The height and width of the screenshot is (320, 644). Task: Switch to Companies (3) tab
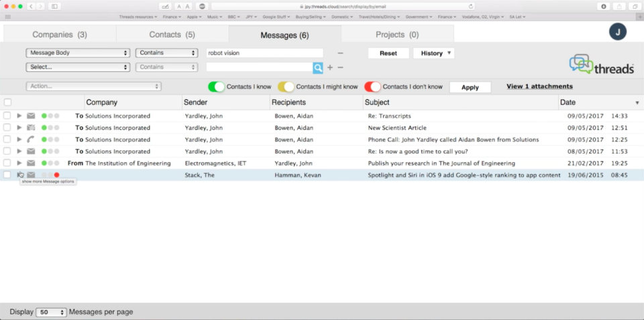[60, 34]
